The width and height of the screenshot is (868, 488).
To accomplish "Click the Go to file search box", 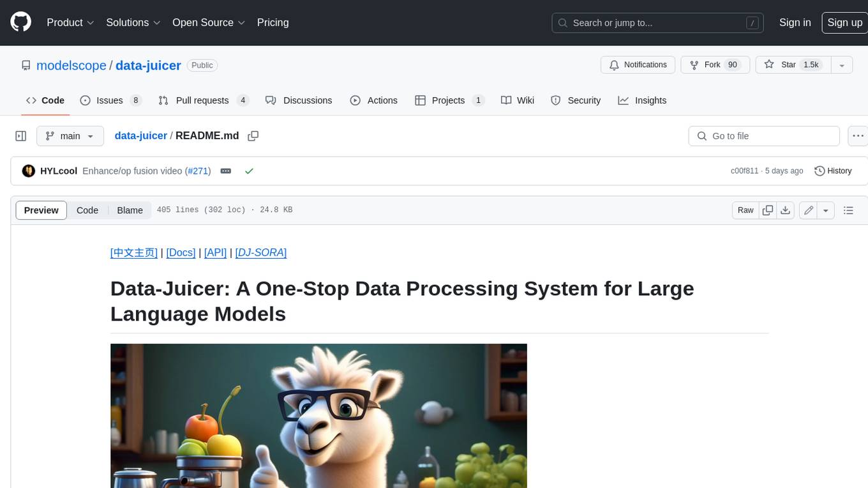I will click(x=764, y=136).
